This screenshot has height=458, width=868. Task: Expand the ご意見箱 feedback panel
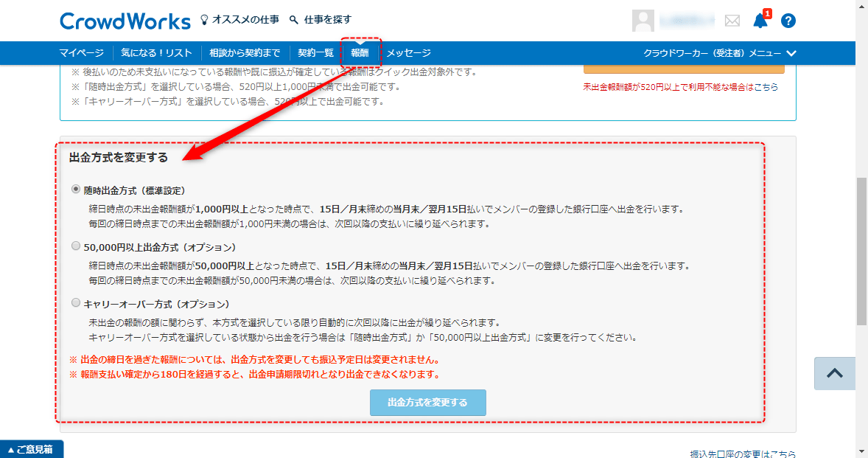[x=32, y=449]
